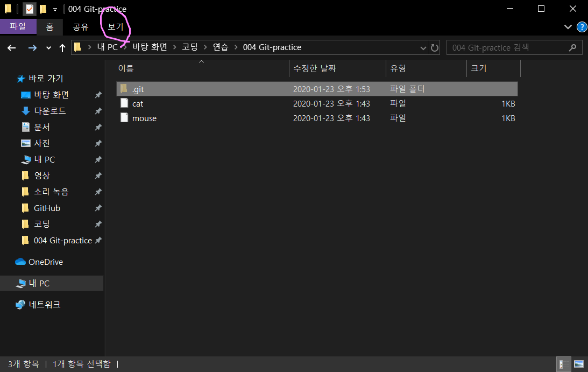This screenshot has height=372, width=588.
Task: Expand the address bar history dropdown
Action: point(423,48)
